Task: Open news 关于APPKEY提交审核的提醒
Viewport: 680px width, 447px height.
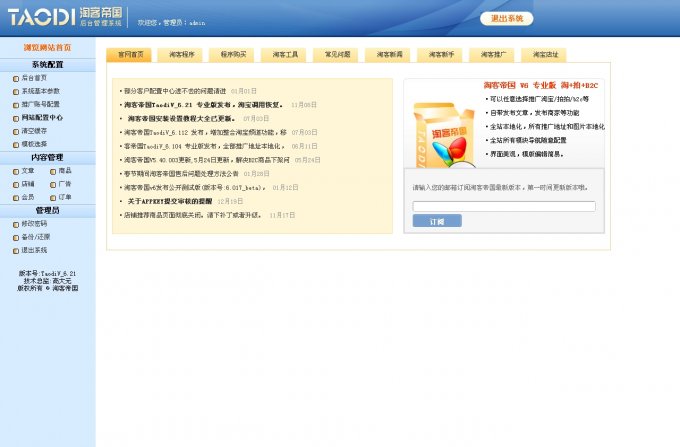Action: tap(170, 202)
